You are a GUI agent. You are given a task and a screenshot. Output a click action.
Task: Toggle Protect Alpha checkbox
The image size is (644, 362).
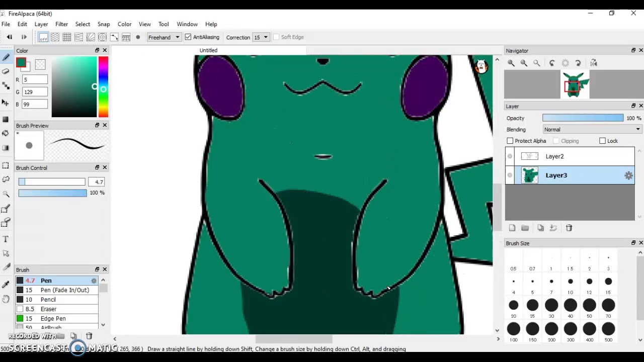(x=510, y=141)
